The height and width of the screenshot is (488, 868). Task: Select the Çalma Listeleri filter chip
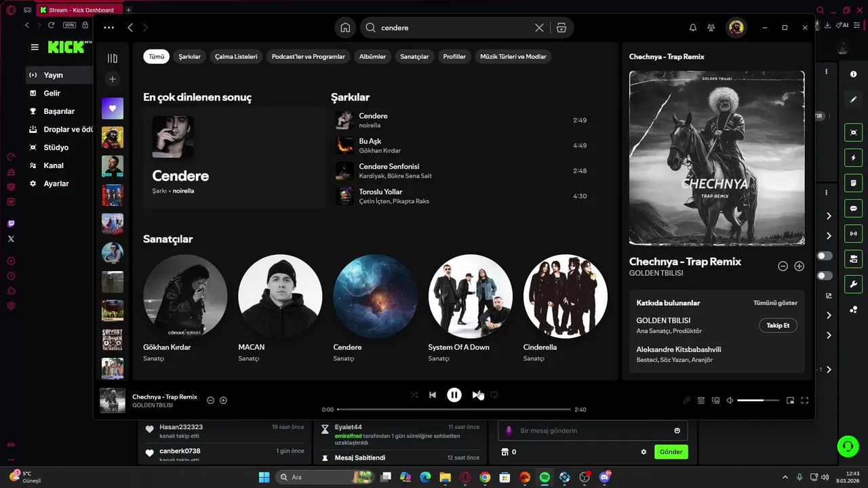pyautogui.click(x=236, y=57)
